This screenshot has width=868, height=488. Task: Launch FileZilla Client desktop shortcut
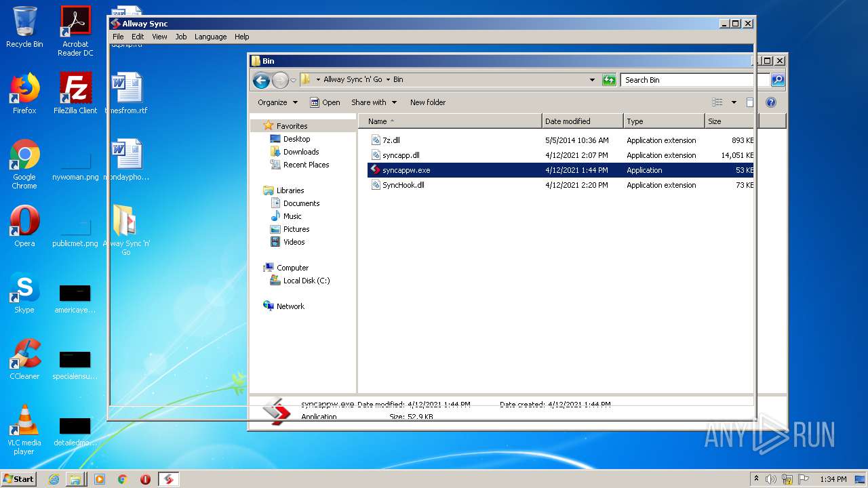click(75, 94)
